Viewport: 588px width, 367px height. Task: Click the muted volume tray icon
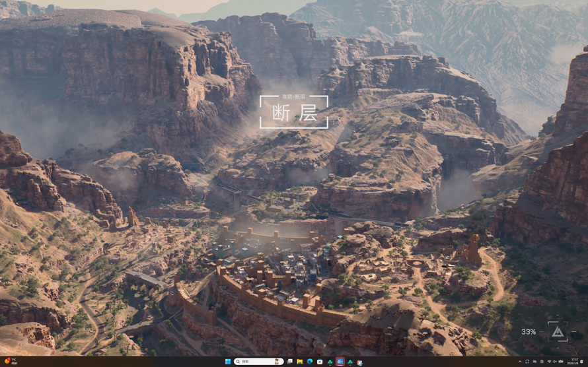pos(554,362)
